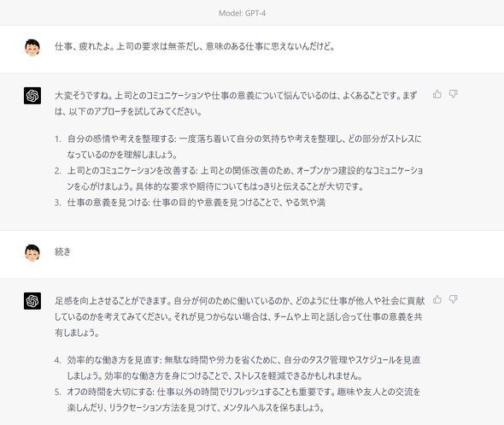
Task: Thumbs up the second ChatGPT response
Action: pos(437,299)
